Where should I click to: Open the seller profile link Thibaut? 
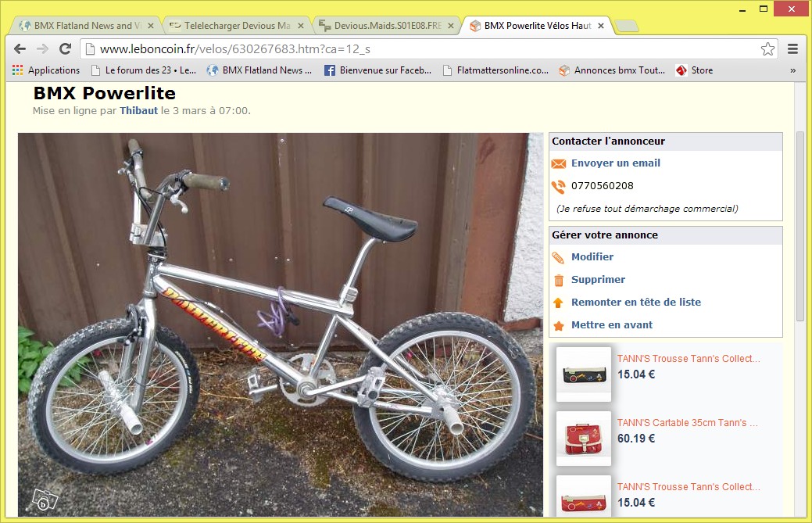138,111
